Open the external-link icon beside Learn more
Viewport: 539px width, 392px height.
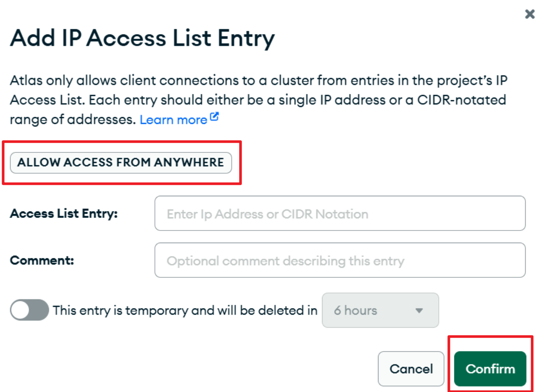pyautogui.click(x=214, y=117)
